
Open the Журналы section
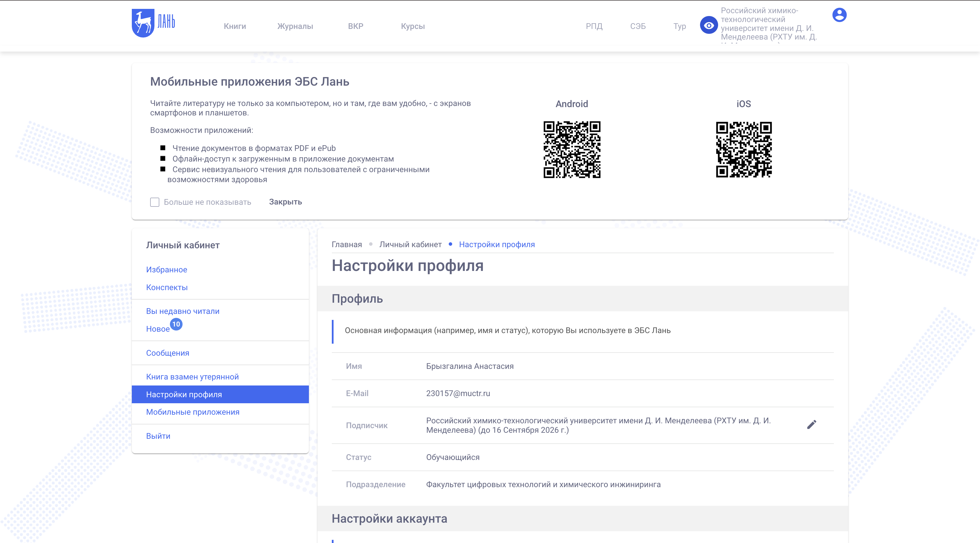[x=295, y=26]
